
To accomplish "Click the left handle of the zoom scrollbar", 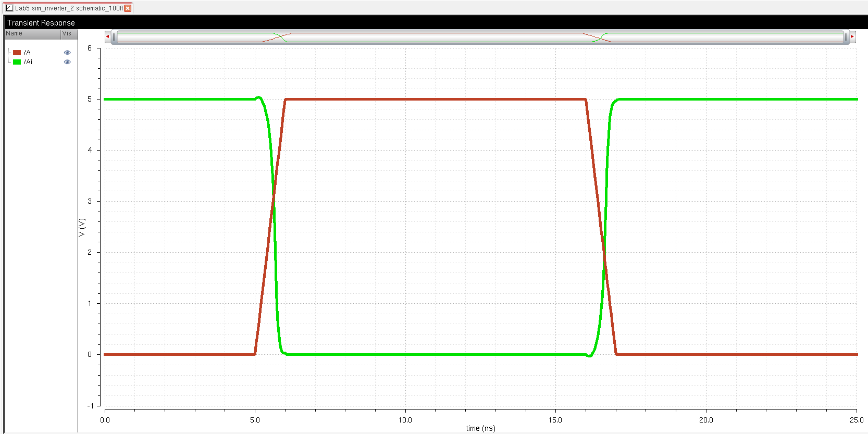I will click(x=115, y=37).
